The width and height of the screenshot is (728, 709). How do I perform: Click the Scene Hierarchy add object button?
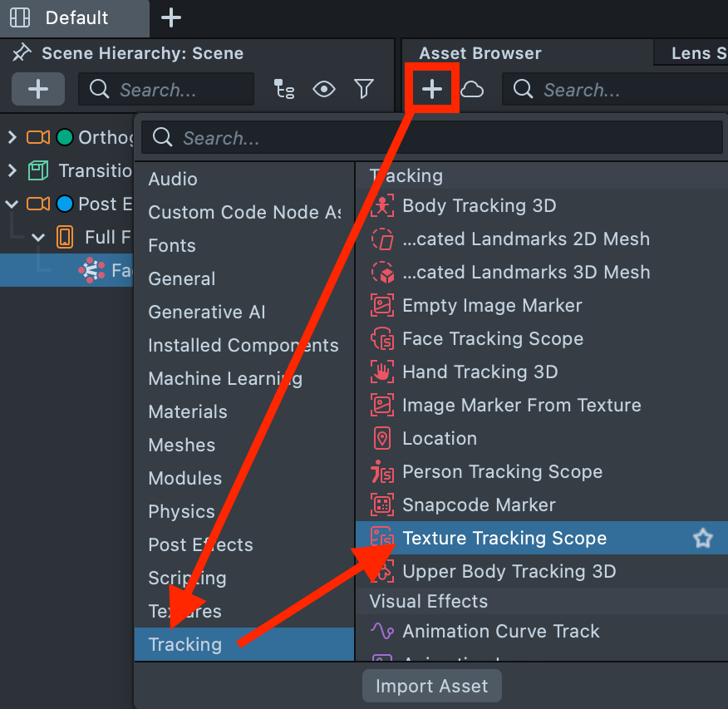click(38, 89)
